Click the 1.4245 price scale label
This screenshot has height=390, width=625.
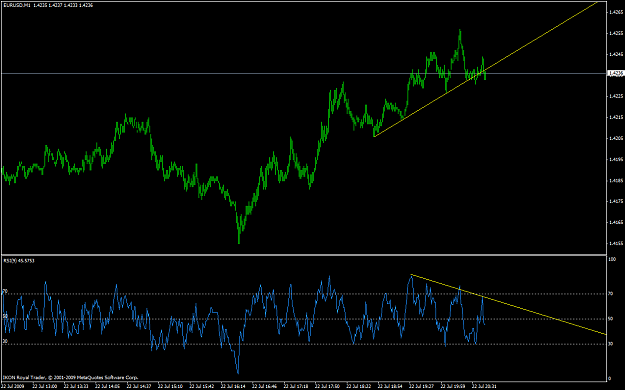point(616,54)
